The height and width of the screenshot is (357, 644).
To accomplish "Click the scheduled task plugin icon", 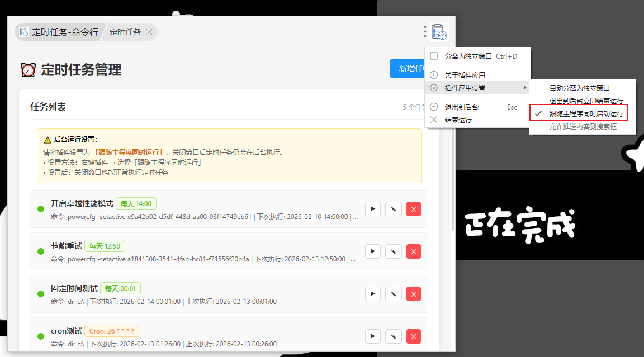I will tap(439, 32).
